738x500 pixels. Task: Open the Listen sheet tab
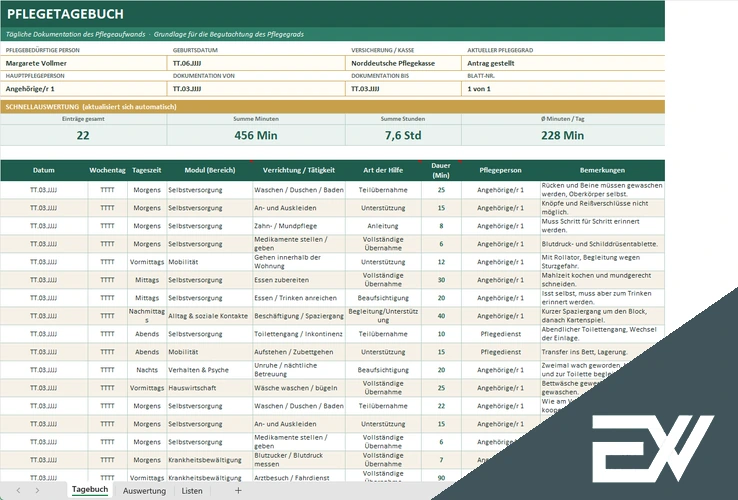pos(192,491)
